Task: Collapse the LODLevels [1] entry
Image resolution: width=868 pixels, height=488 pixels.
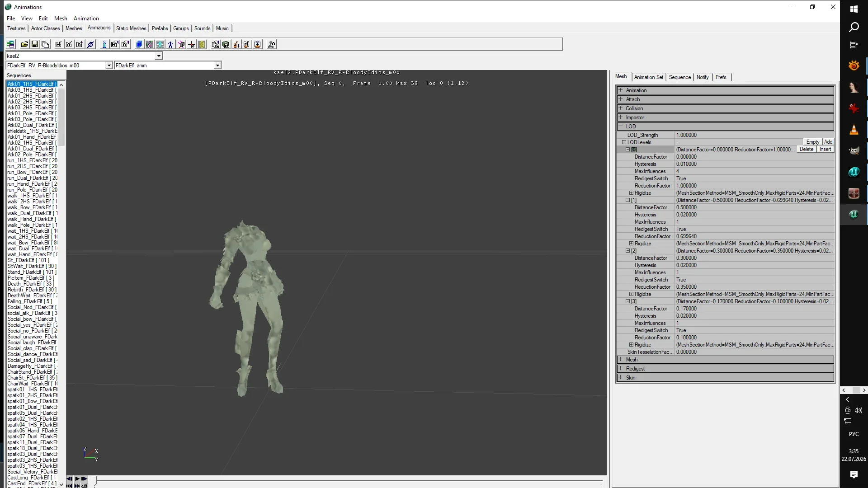Action: coord(627,200)
